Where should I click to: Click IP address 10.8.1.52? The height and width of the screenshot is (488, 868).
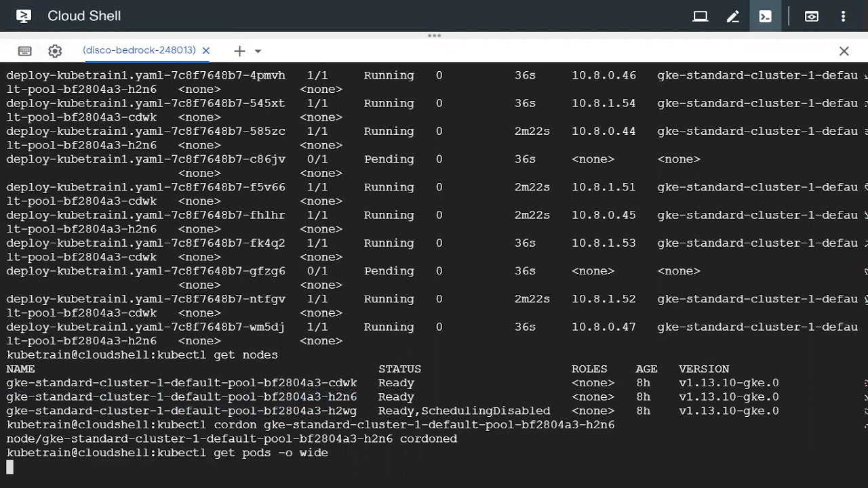click(604, 299)
